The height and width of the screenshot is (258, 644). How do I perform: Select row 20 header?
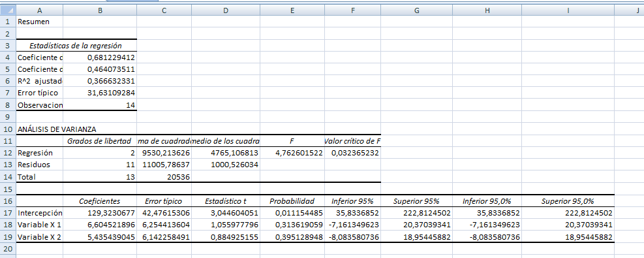coord(8,249)
